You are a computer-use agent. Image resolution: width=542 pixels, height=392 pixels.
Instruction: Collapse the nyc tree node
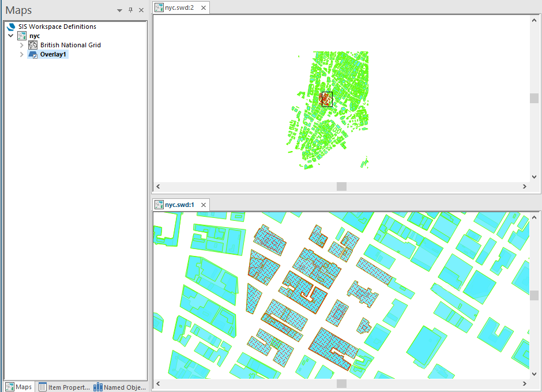tap(11, 36)
